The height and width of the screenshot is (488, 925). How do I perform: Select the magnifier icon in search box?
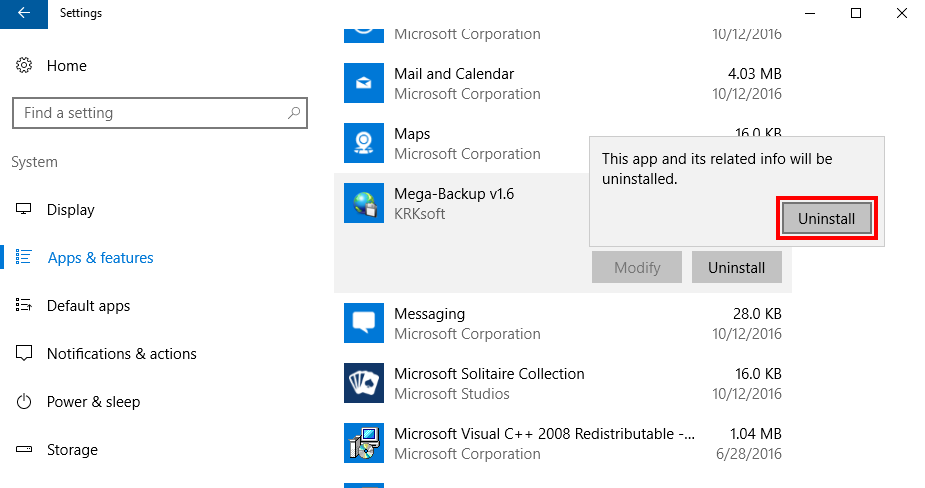[293, 113]
